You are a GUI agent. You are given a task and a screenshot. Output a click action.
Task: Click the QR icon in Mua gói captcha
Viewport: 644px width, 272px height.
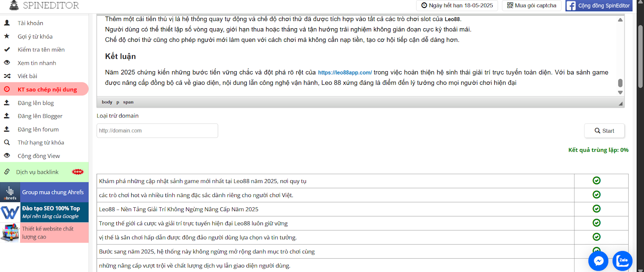(510, 6)
